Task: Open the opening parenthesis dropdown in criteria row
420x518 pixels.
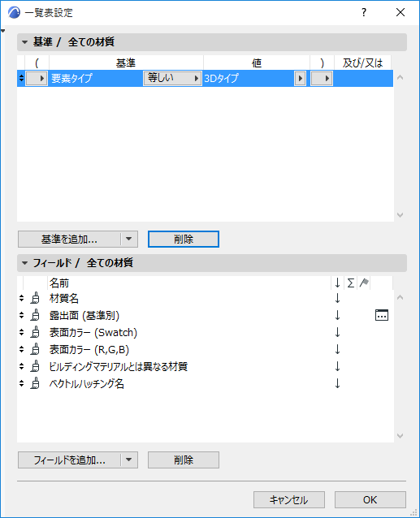Action: tap(37, 78)
